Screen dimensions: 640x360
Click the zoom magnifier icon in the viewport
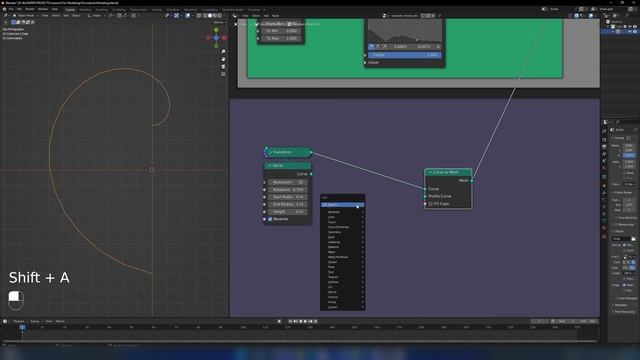pos(223,52)
